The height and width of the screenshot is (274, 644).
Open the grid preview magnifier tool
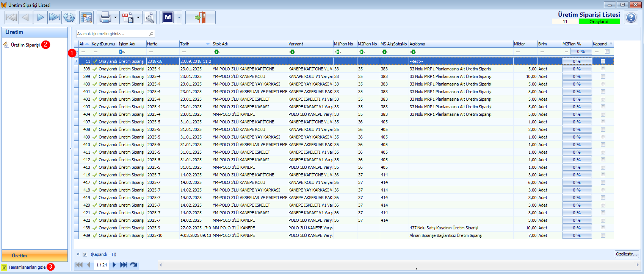[x=86, y=17]
